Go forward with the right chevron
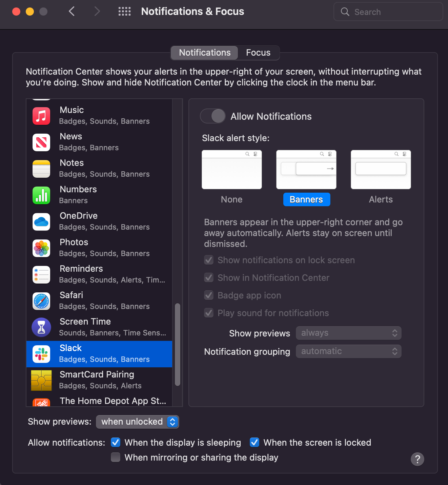The height and width of the screenshot is (485, 448). coord(97,12)
